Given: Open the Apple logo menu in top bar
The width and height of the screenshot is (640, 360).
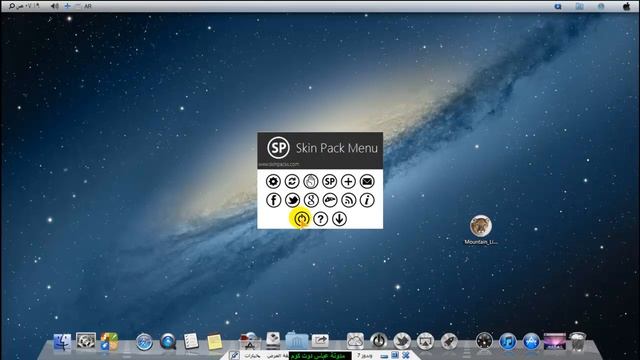Looking at the screenshot, I should click(x=627, y=6).
